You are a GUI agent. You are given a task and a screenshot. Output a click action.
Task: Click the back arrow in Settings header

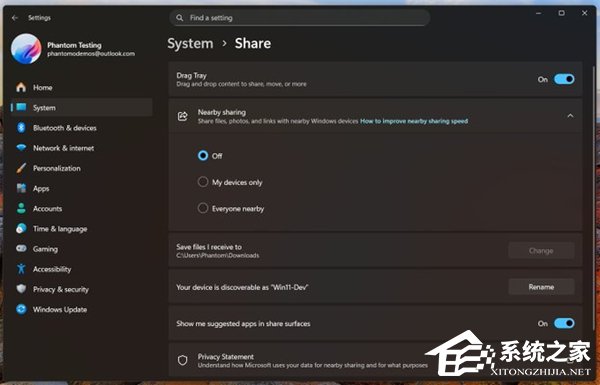[x=15, y=18]
